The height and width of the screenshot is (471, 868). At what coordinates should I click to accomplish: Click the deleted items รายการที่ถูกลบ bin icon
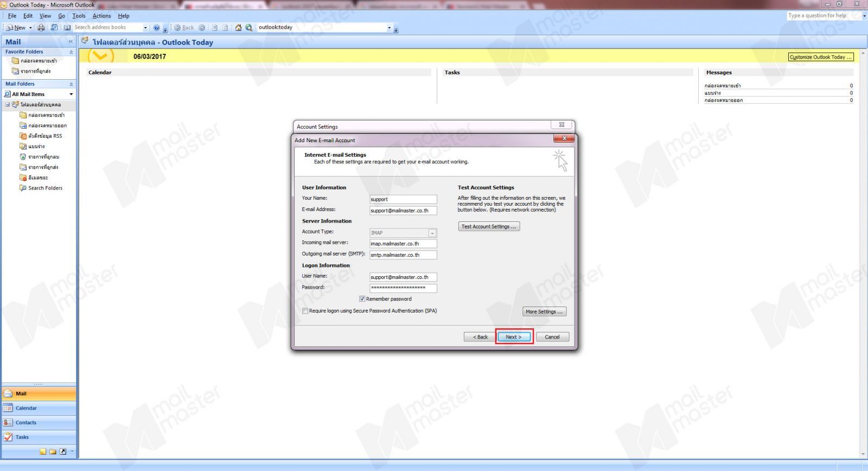pos(23,157)
